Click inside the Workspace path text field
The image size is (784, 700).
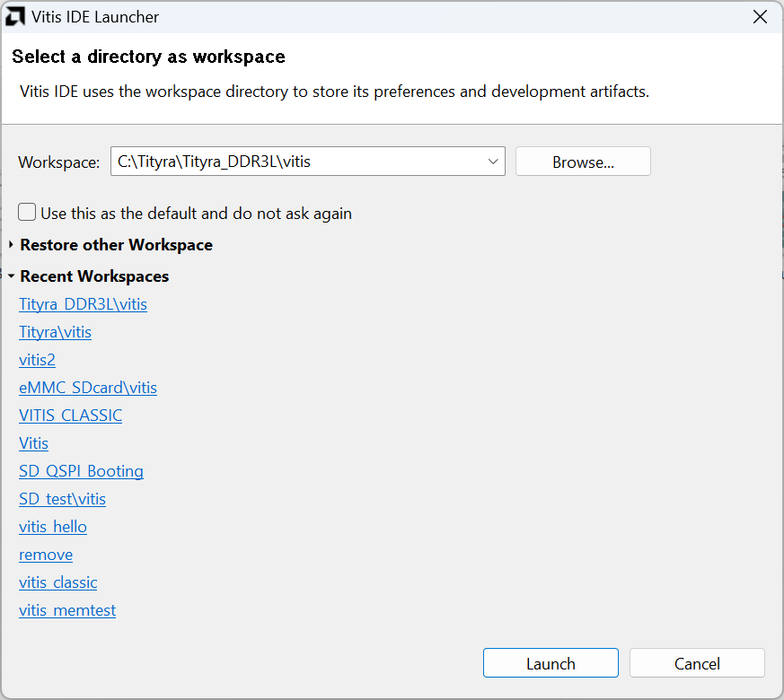[x=296, y=162]
